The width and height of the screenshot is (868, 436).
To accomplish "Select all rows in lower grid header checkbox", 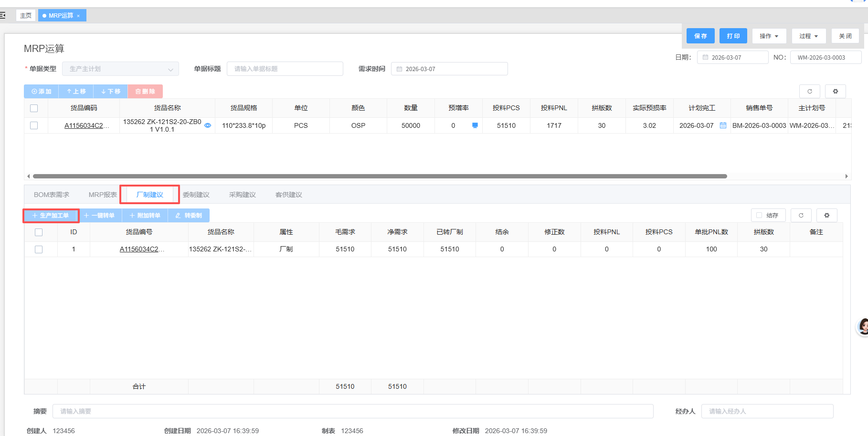I will pos(39,232).
